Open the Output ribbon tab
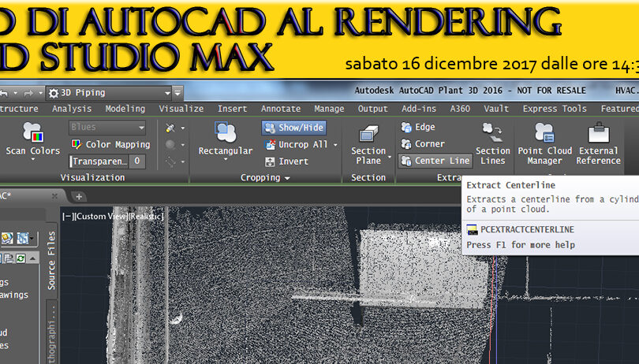Screen dimensions: 639x364 point(373,109)
